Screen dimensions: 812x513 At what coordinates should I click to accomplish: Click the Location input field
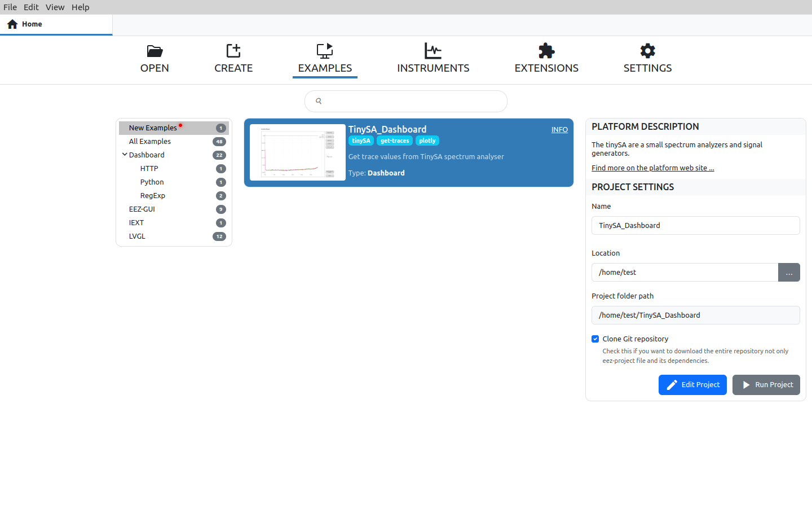(685, 273)
